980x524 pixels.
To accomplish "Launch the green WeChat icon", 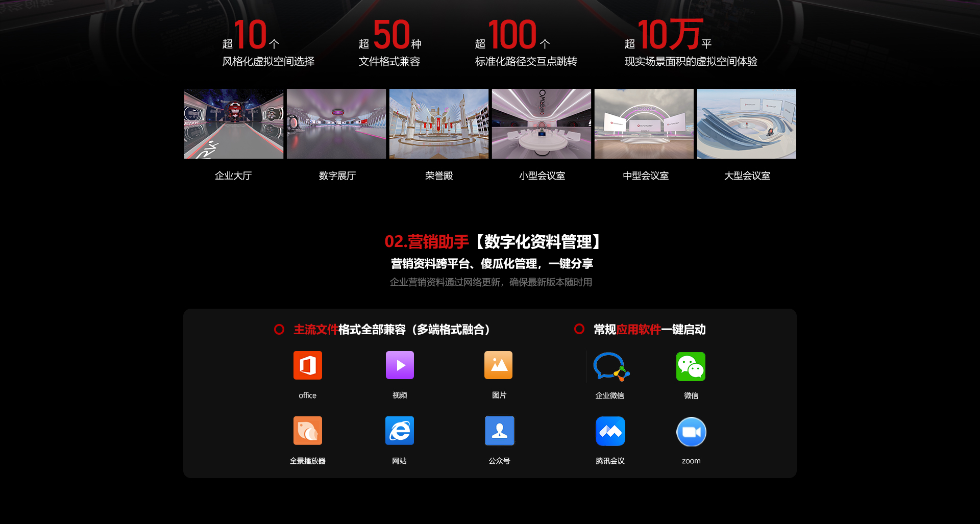I will click(x=691, y=366).
